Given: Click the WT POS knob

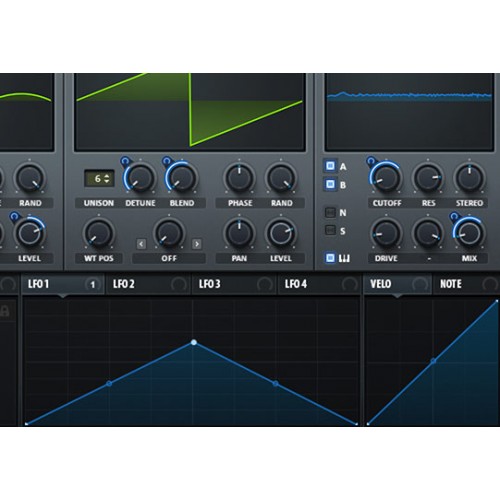Looking at the screenshot, I should 99,233.
